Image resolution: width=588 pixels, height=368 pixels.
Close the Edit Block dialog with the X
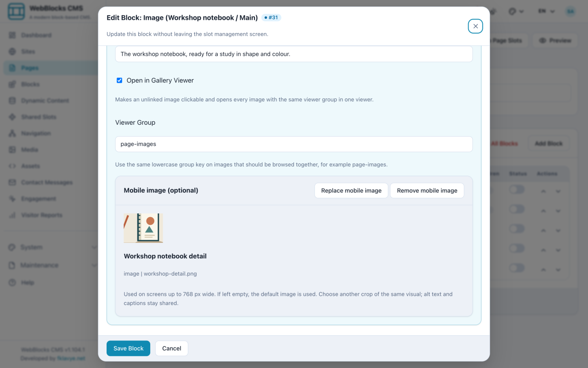pos(475,26)
